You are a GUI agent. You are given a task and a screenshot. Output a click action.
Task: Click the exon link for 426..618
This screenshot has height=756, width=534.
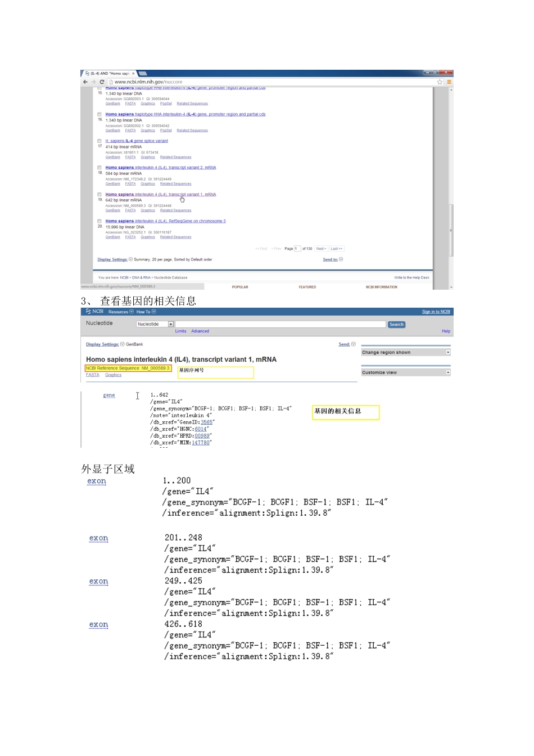tap(98, 625)
